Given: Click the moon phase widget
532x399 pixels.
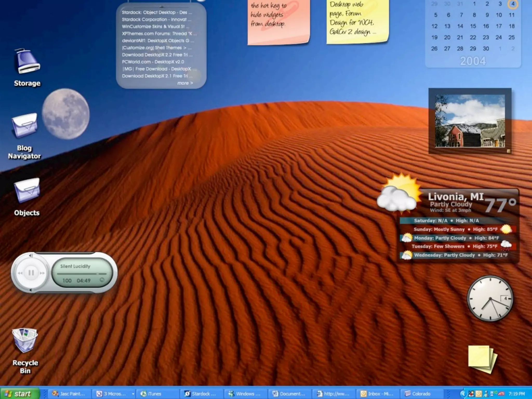Looking at the screenshot, I should pos(66,114).
